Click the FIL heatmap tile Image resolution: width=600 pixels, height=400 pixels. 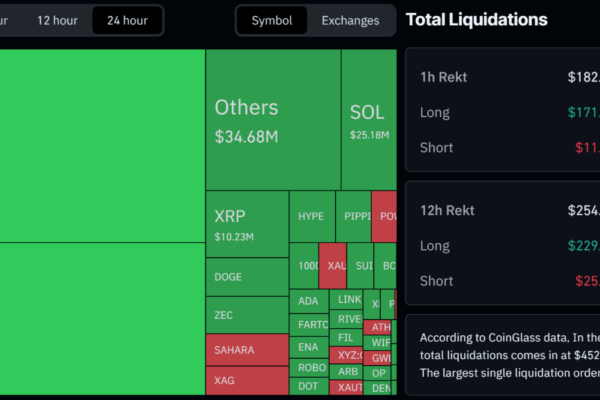(x=347, y=338)
